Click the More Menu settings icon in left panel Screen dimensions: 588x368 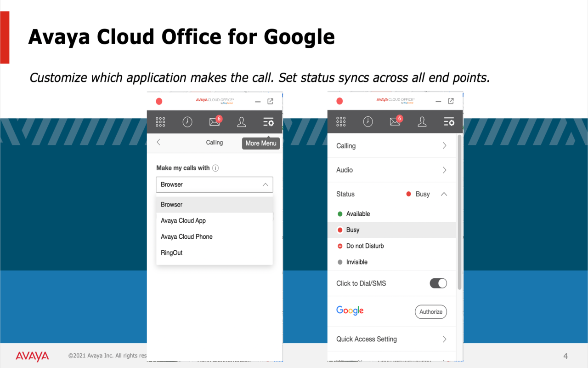point(268,122)
